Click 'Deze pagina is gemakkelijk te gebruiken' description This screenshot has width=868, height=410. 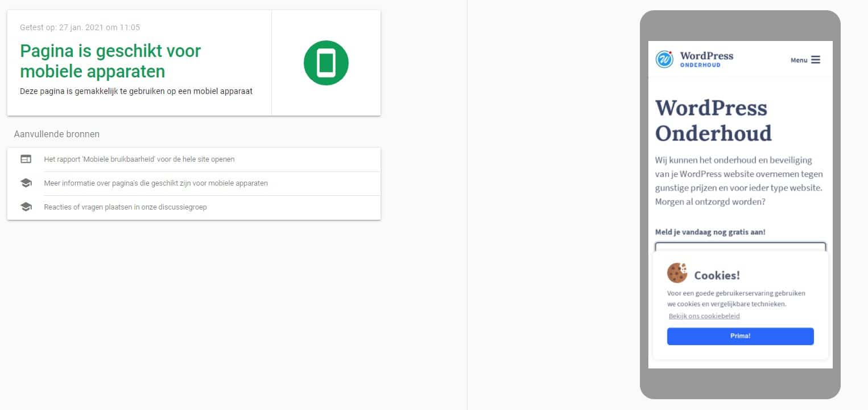coord(136,91)
